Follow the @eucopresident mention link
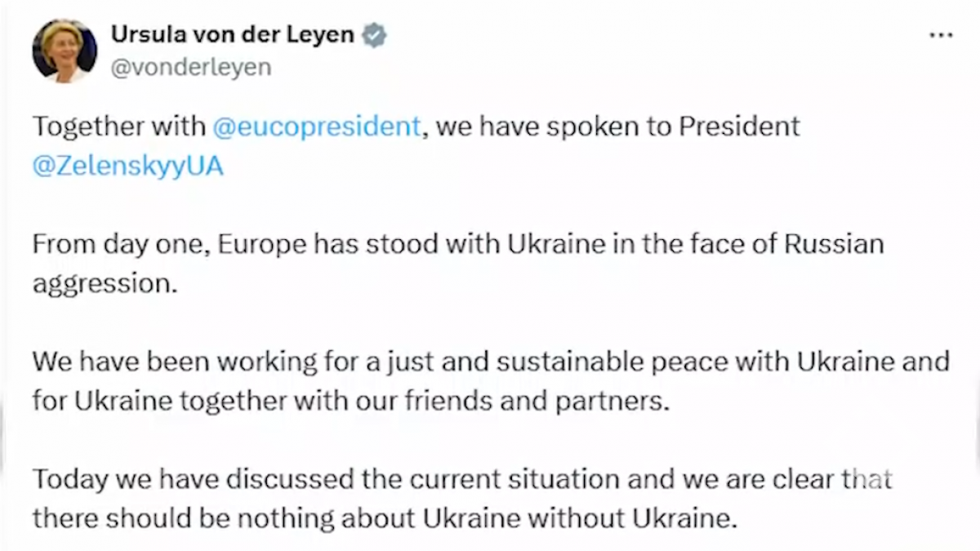Viewport: 980px width, 551px height. [316, 127]
